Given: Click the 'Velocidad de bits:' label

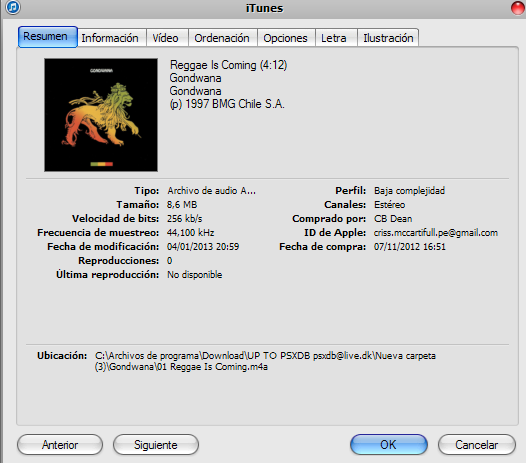Looking at the screenshot, I should pyautogui.click(x=115, y=219).
